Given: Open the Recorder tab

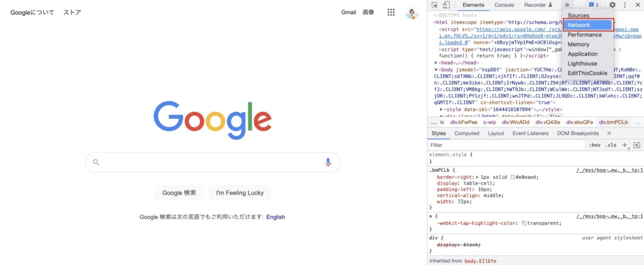Looking at the screenshot, I should click(538, 5).
